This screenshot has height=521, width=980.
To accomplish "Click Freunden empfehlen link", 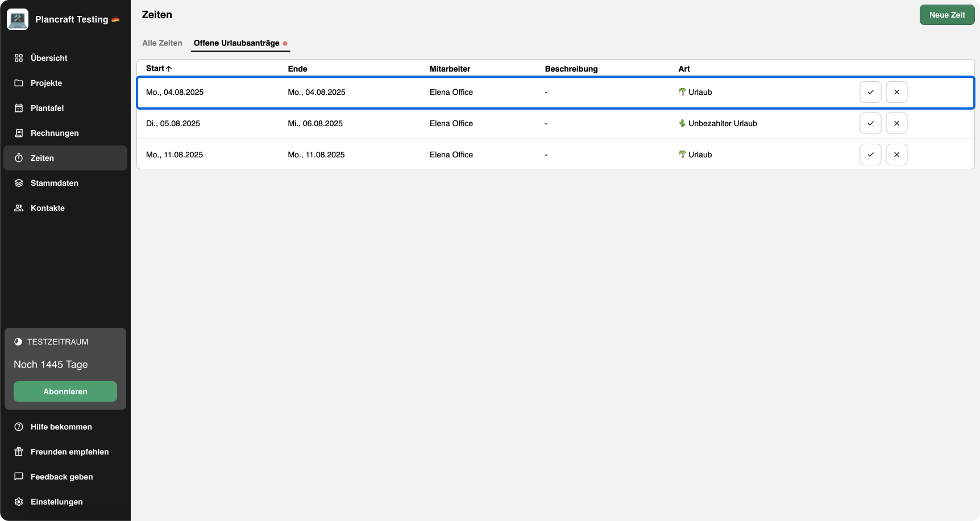I will pyautogui.click(x=69, y=452).
